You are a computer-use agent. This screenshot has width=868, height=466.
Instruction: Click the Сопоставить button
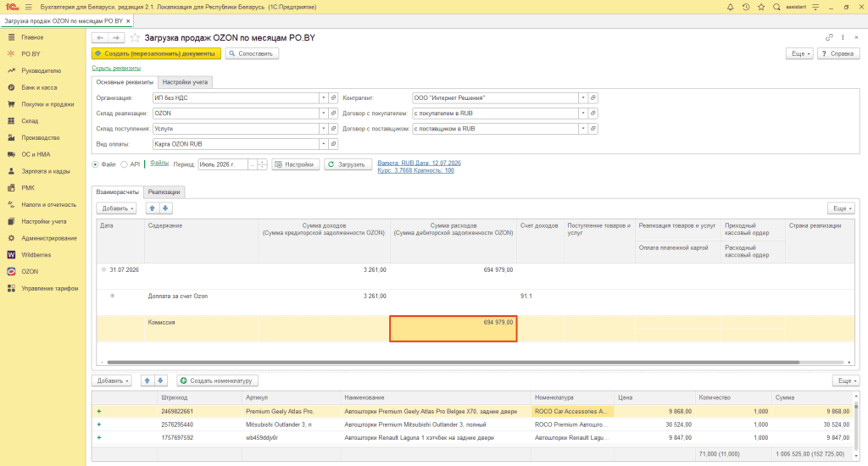click(252, 53)
